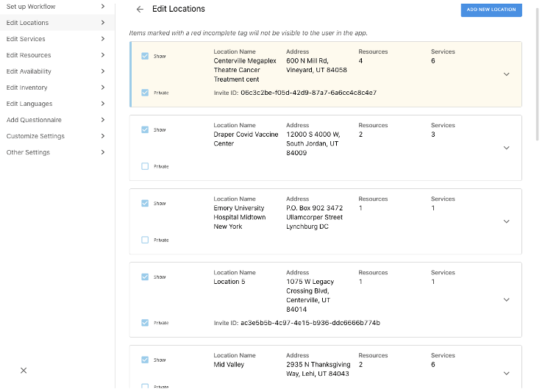Click the chevron next to Edit Locations sidebar item
This screenshot has height=392, width=545.
click(102, 23)
